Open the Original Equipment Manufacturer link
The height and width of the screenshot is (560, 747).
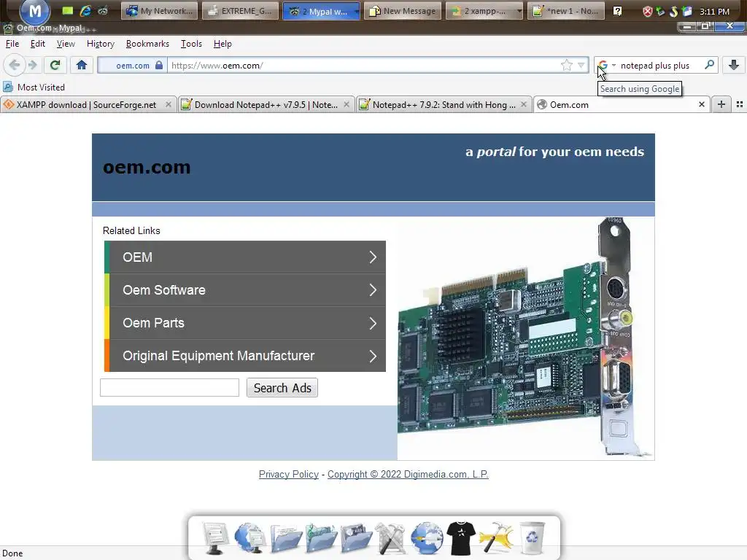coord(245,356)
